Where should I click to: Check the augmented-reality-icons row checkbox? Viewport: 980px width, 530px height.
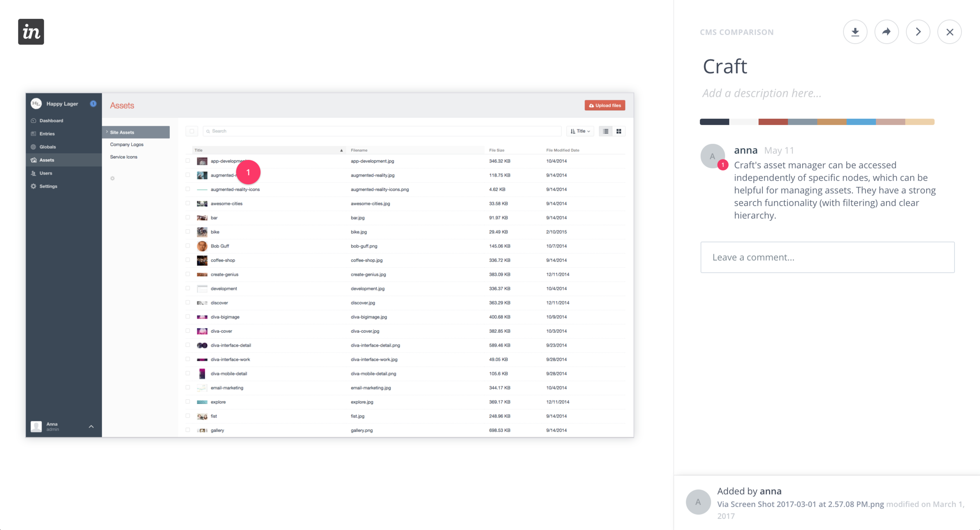pos(188,189)
